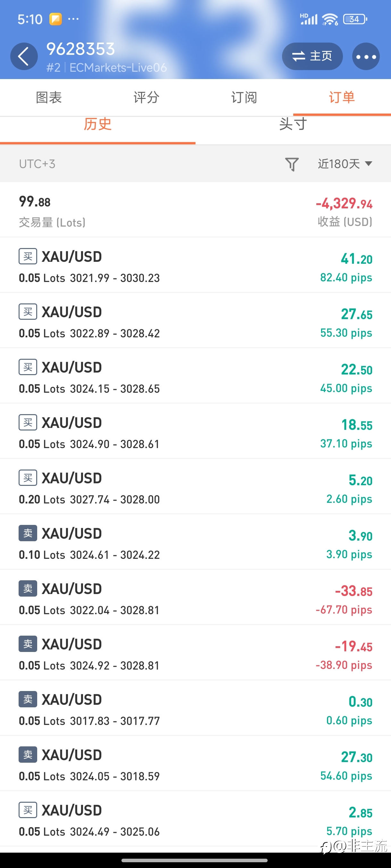Tap the 卖 badge on -33.85 trade
This screenshot has height=868, width=391.
point(28,589)
